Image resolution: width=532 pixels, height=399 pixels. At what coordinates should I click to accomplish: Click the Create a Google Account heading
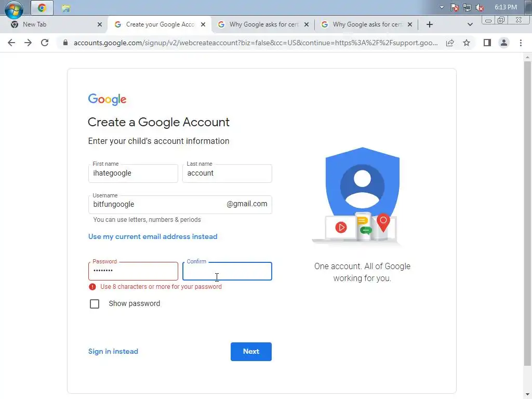(x=158, y=122)
